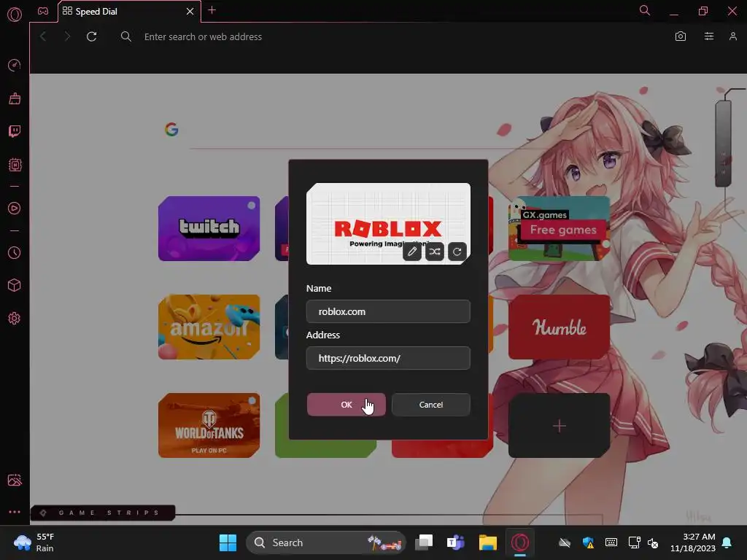Reload the page with the refresh button

(91, 36)
